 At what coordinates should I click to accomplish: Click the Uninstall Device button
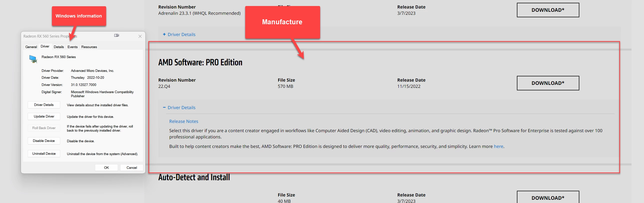(44, 153)
